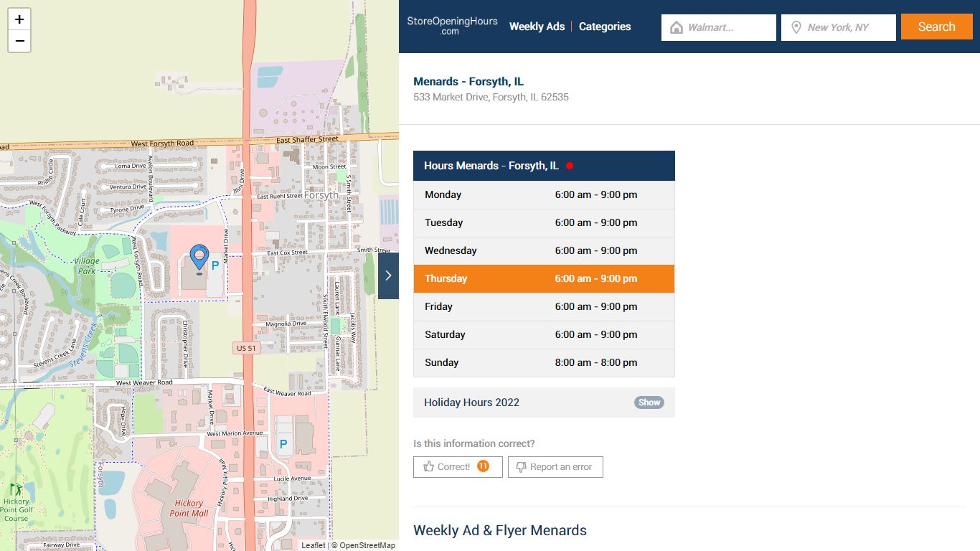The height and width of the screenshot is (551, 980).
Task: Click Weekly Ad & Flyer Menards heading
Action: tap(500, 531)
